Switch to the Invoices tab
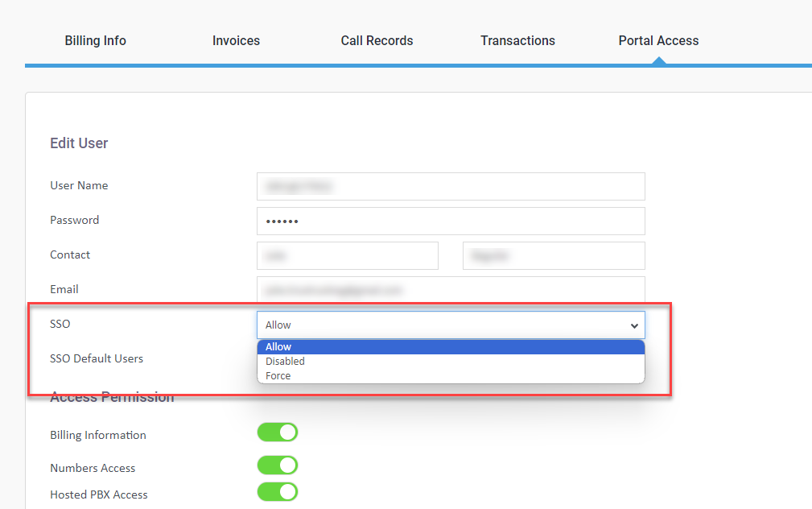Viewport: 812px width, 509px height. (x=236, y=40)
